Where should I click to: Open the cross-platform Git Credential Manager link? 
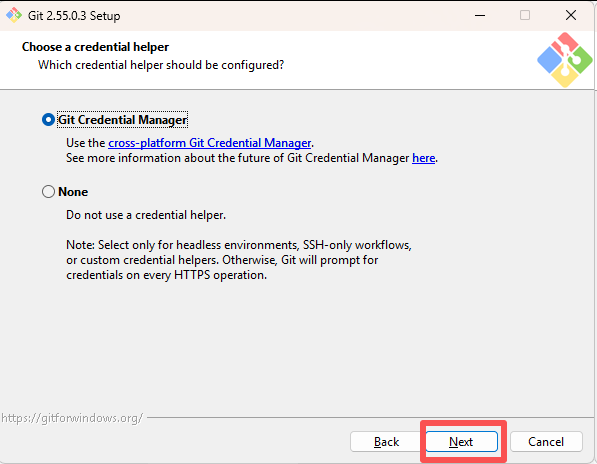209,143
